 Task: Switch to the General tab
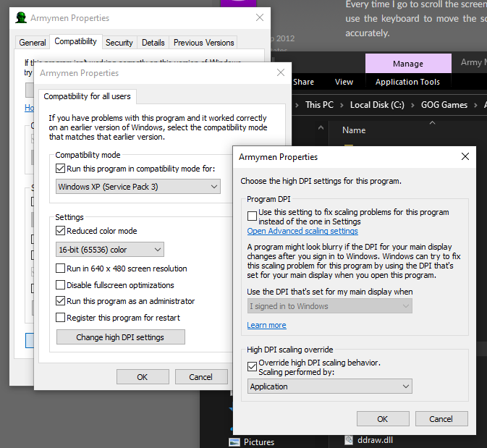pos(33,42)
